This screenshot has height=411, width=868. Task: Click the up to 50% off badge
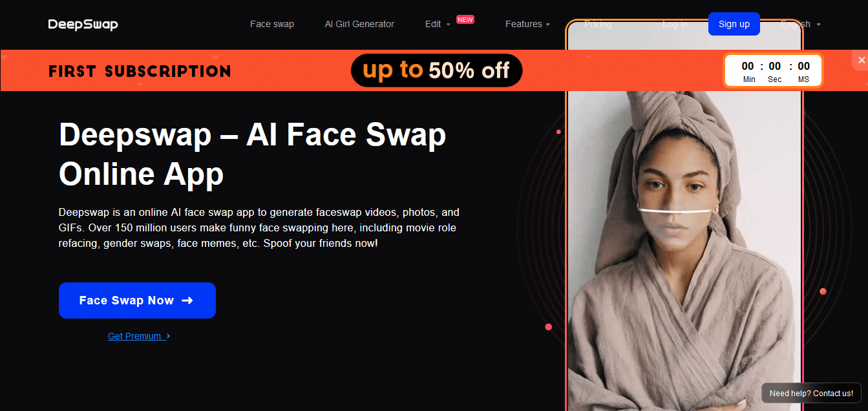pos(436,70)
